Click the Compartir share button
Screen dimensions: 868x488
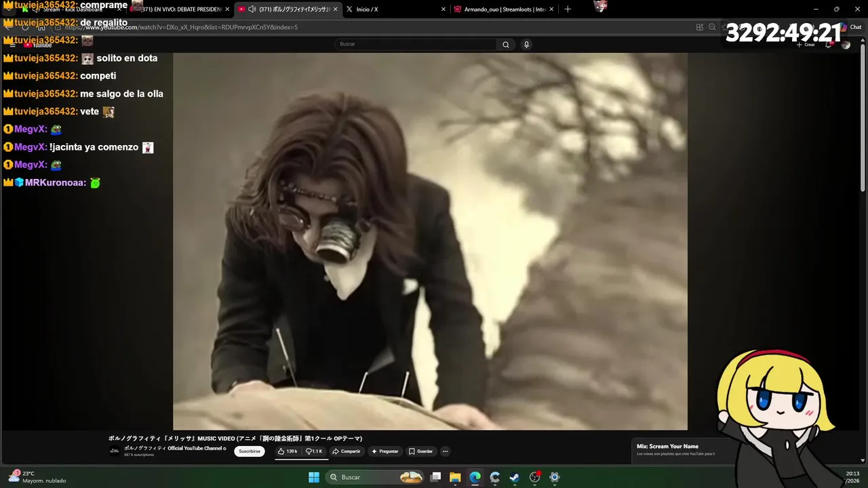pyautogui.click(x=346, y=451)
